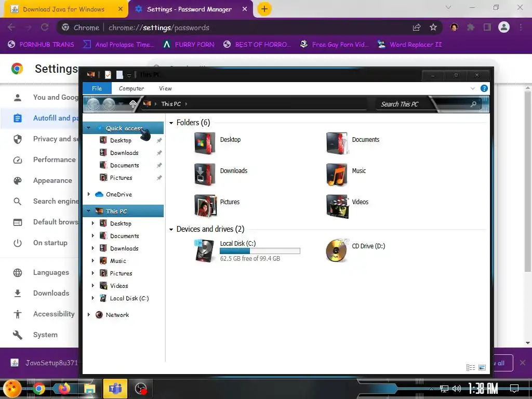Switch to details view icon in Explorer
Image resolution: width=532 pixels, height=399 pixels.
tap(471, 367)
